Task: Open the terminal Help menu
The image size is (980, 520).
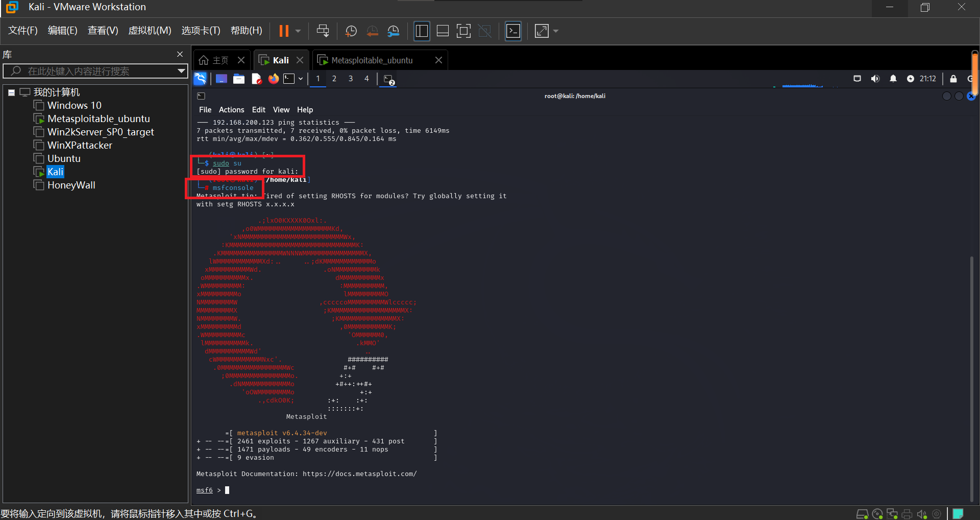Action: click(305, 110)
